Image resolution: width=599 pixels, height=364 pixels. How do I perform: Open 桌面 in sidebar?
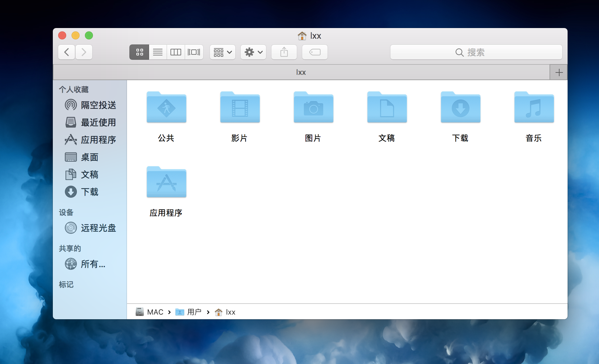[90, 157]
